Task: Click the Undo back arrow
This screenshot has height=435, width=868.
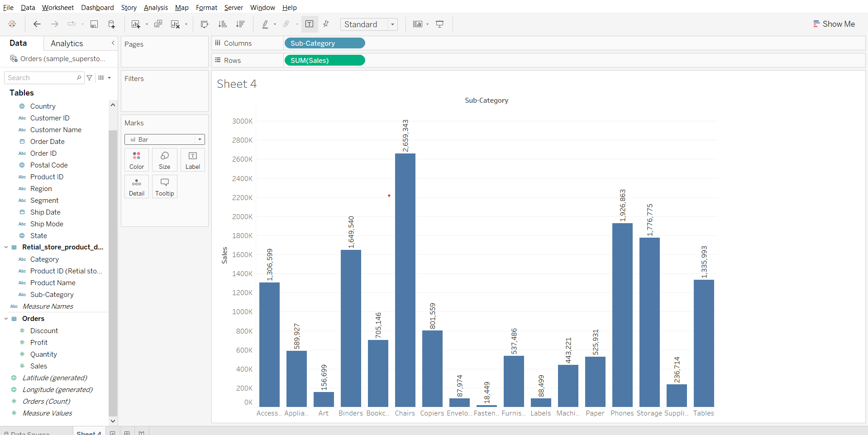Action: (37, 24)
